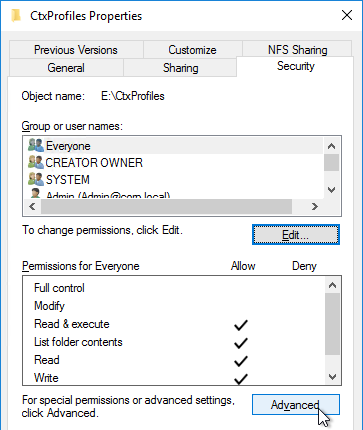Select the Everyone group icon
This screenshot has height=430, width=363.
tap(36, 146)
